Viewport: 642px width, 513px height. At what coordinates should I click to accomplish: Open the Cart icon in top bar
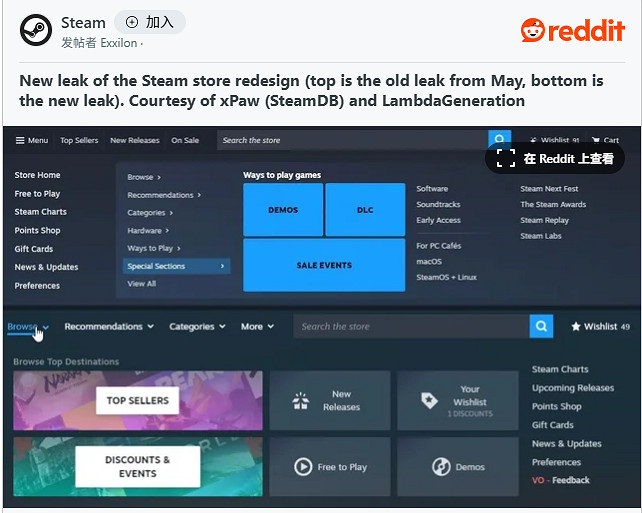point(597,141)
